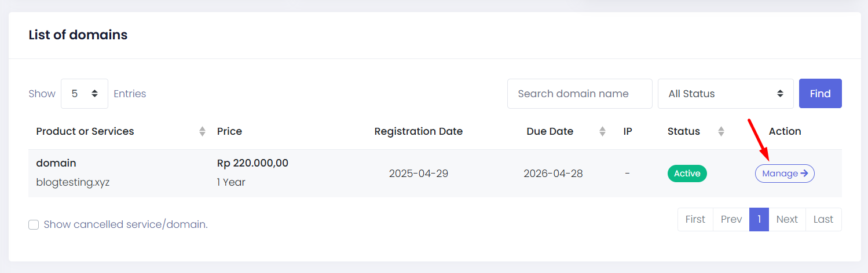
Task: Click the IP column header
Action: coord(628,131)
